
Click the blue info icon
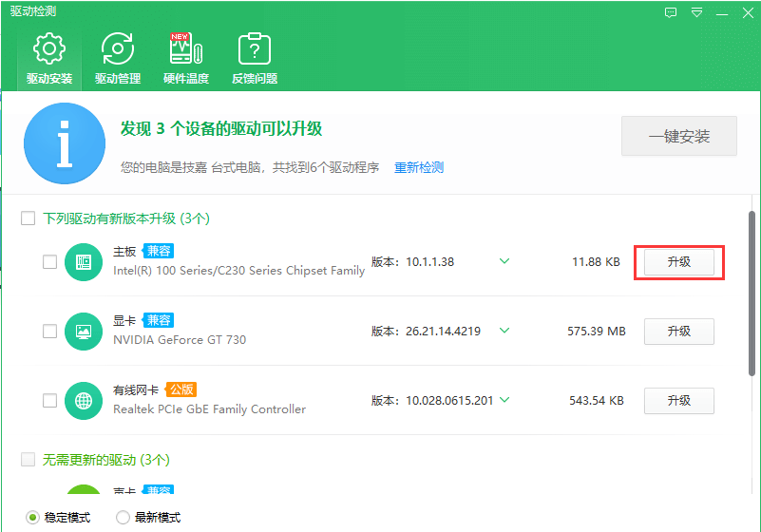coord(65,144)
